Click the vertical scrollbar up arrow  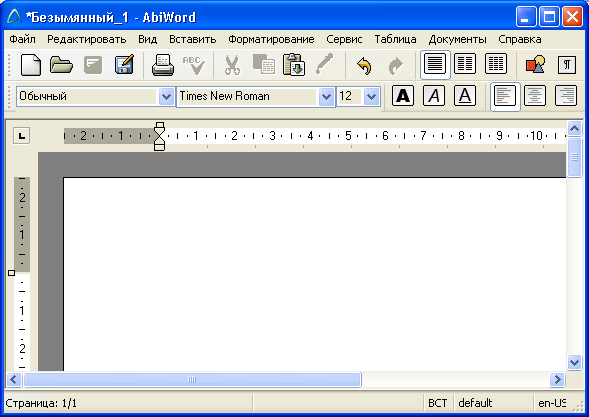click(x=574, y=129)
